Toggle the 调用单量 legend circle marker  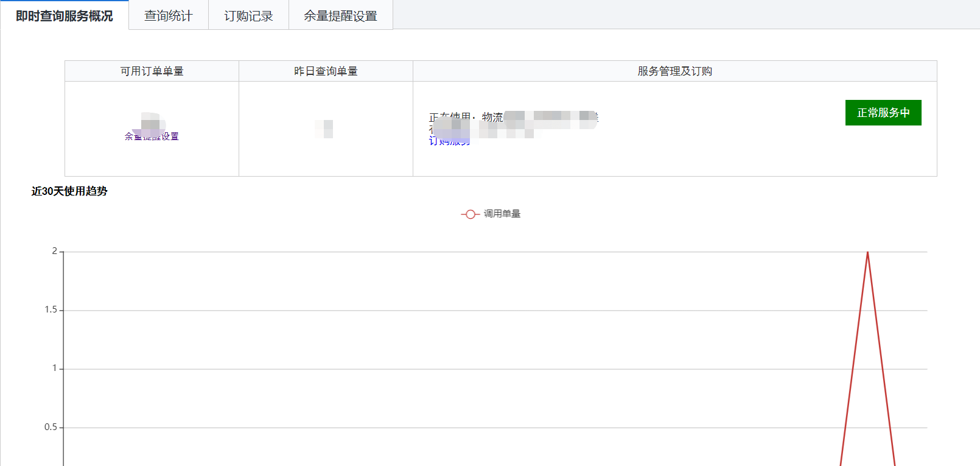coord(470,214)
